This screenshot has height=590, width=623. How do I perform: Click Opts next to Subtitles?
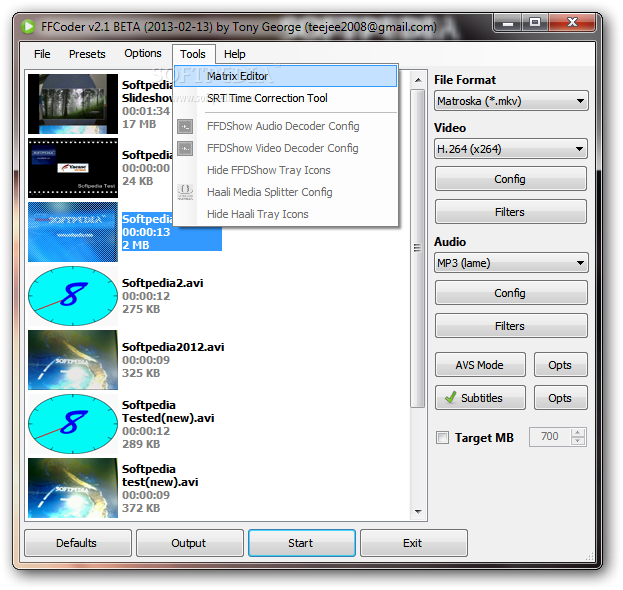click(x=560, y=398)
